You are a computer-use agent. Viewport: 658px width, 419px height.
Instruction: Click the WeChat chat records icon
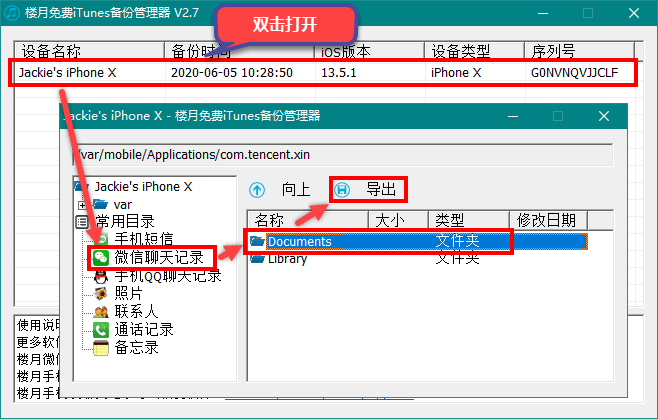pyautogui.click(x=101, y=258)
